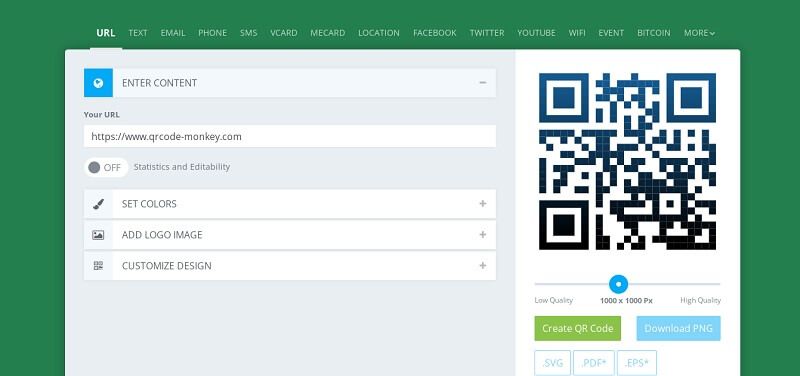
Task: Click the generated QR code preview
Action: (628, 161)
